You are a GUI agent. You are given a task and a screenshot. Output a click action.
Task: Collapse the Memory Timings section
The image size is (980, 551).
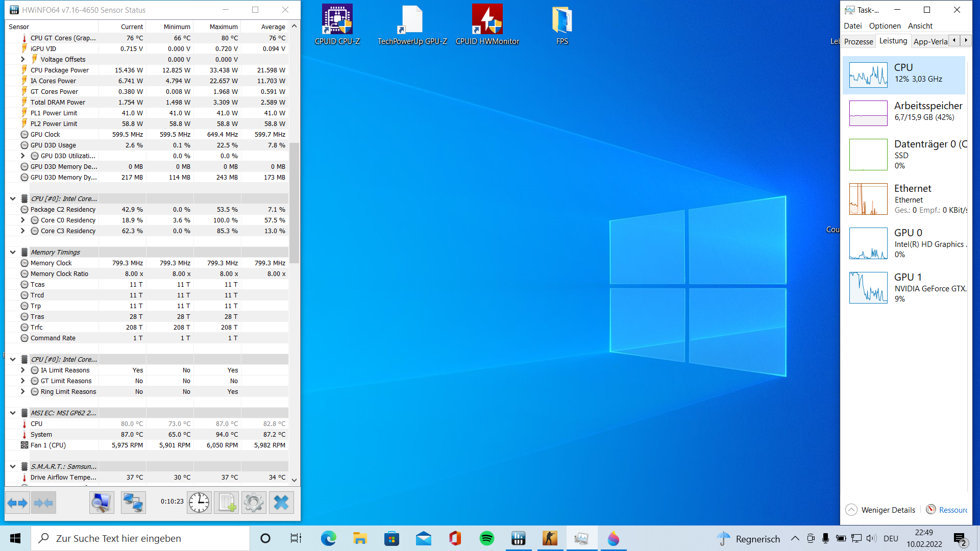click(13, 252)
